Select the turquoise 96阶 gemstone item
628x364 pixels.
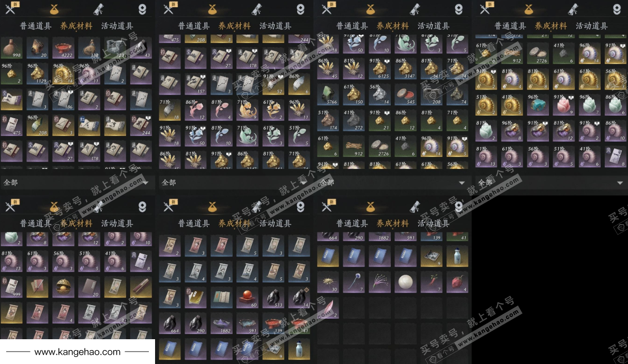[x=538, y=105]
